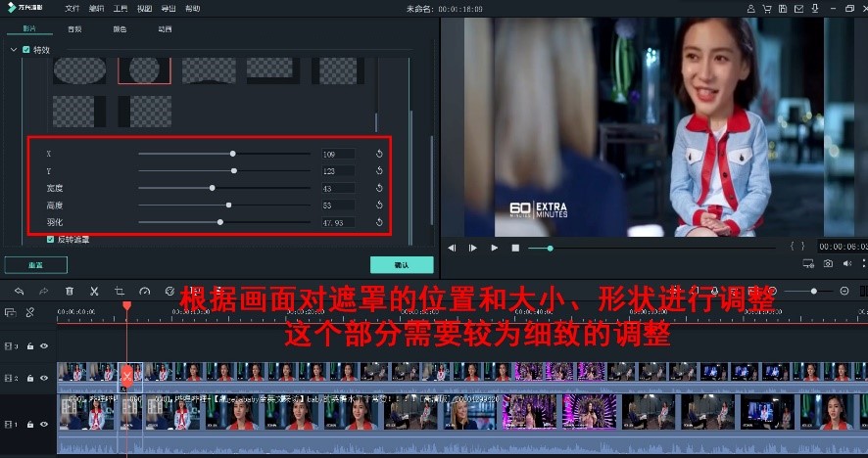The height and width of the screenshot is (458, 868).
Task: Open color adjustment palette icon
Action: (169, 291)
